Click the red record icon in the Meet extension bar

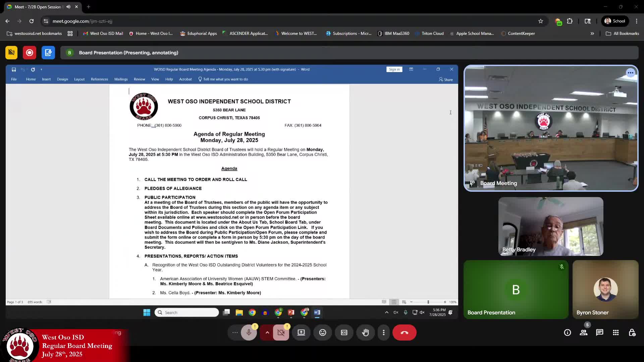pos(30,53)
